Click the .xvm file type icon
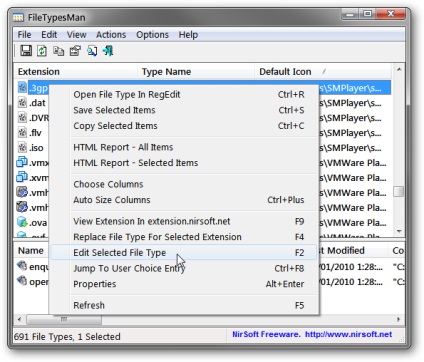This screenshot has height=362, width=424. point(22,177)
